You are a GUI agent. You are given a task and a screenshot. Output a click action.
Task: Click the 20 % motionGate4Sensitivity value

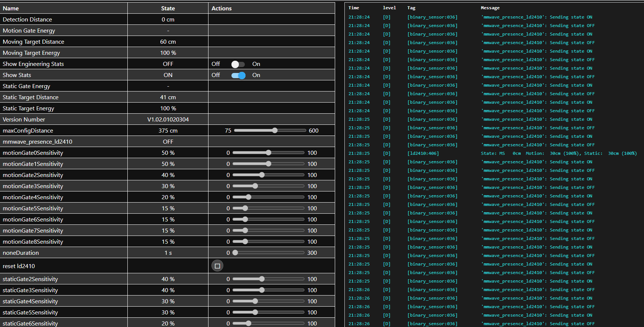(x=168, y=197)
